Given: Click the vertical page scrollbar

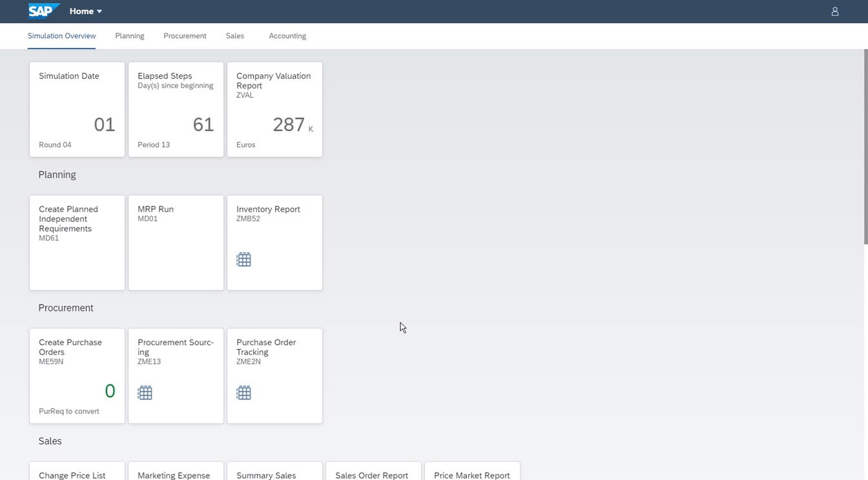Looking at the screenshot, I should [865, 148].
